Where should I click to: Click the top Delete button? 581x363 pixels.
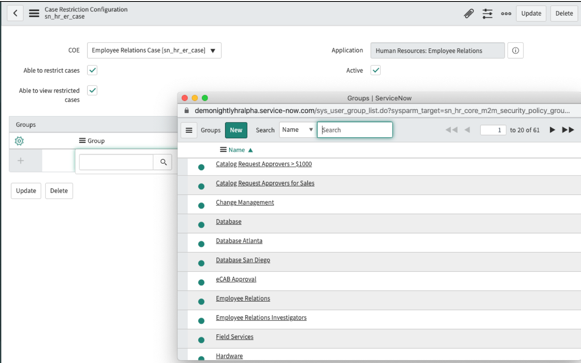[x=564, y=14]
